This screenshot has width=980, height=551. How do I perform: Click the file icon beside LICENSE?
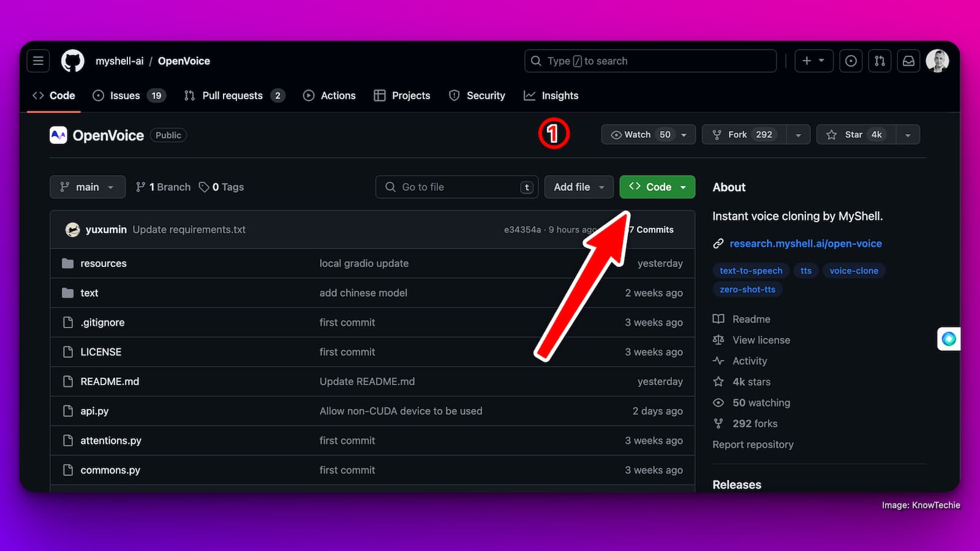coord(68,352)
